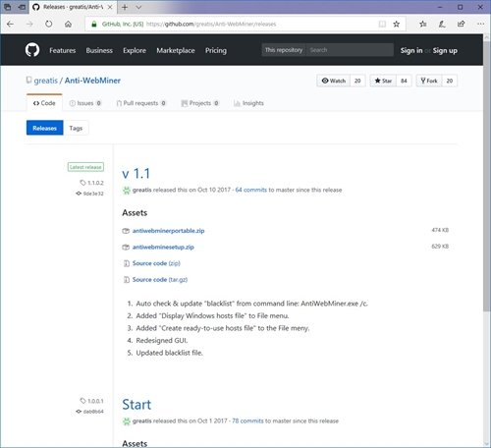Viewport: 491px width, 448px height.
Task: Switch to the Pull requests tab
Action: pyautogui.click(x=141, y=103)
